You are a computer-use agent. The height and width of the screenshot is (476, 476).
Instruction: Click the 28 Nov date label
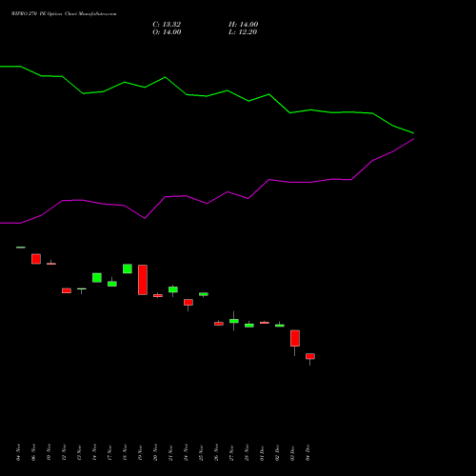(x=247, y=452)
